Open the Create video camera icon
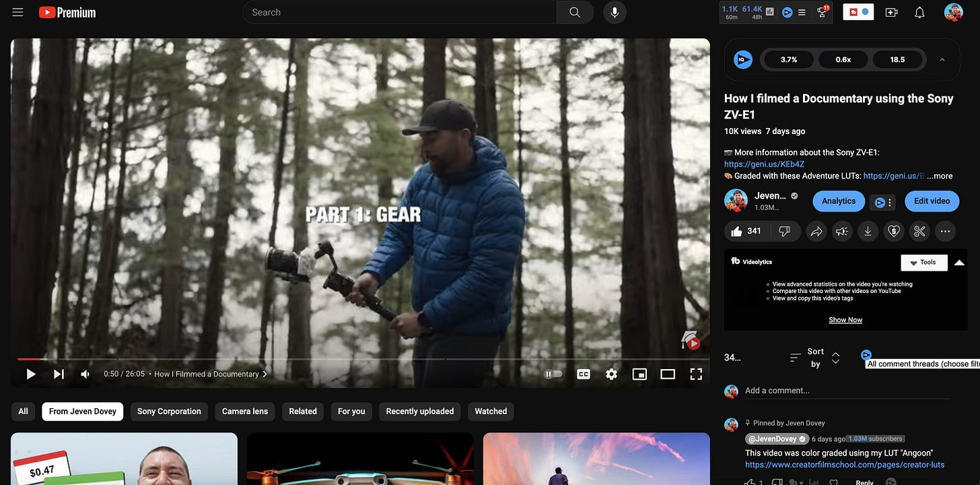The height and width of the screenshot is (485, 980). [x=892, y=12]
